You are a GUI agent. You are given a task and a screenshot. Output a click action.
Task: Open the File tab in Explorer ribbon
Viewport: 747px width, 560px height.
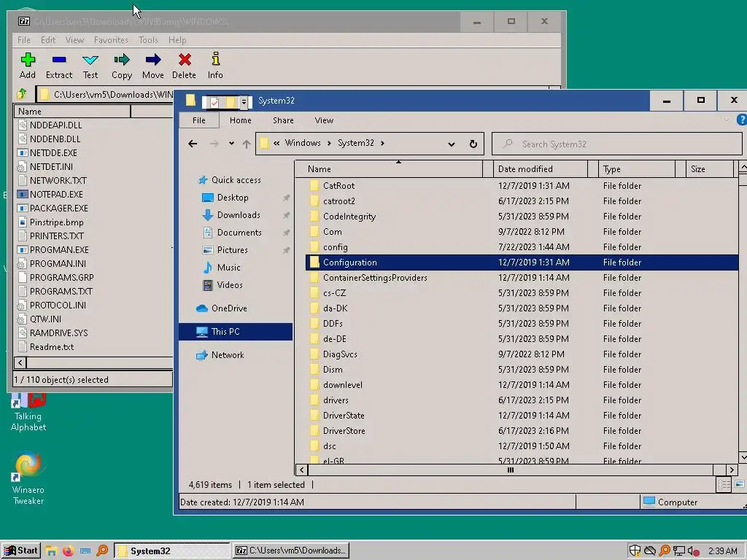[199, 120]
